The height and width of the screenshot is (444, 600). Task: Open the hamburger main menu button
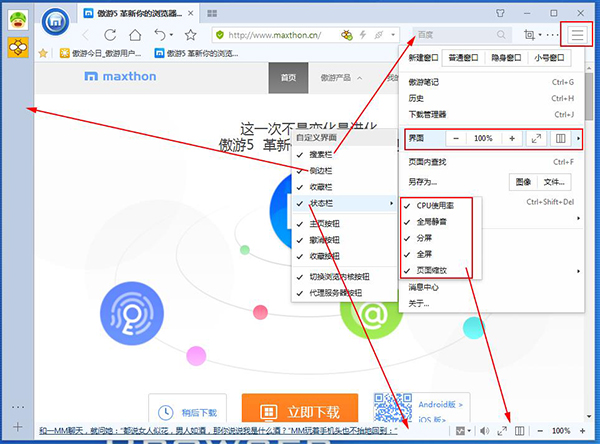(577, 35)
